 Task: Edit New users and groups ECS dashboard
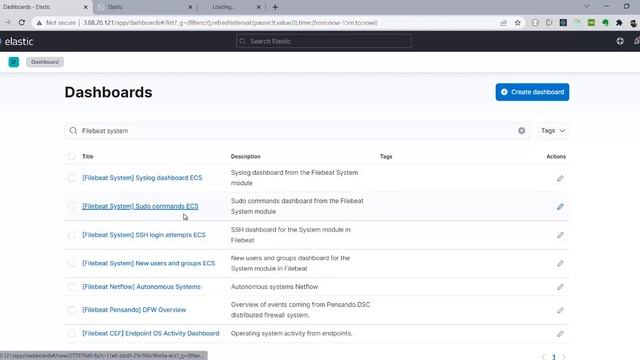(560, 264)
